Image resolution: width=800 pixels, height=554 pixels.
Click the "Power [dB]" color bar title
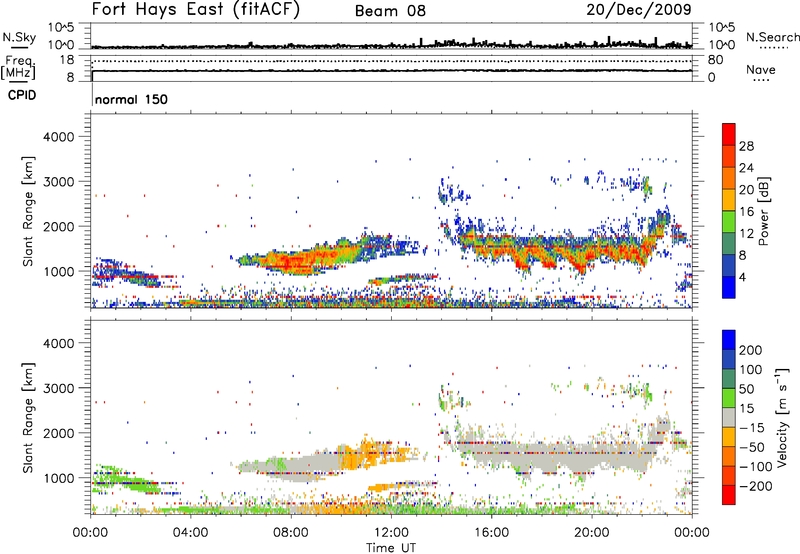pyautogui.click(x=764, y=211)
